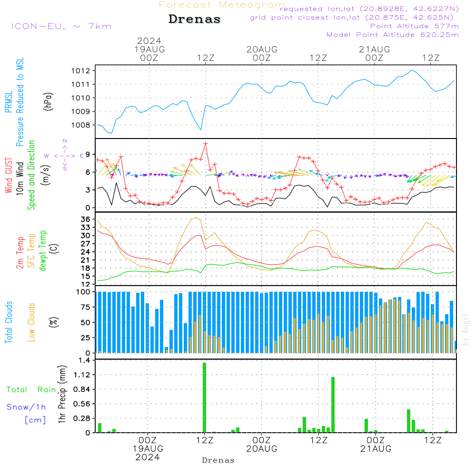Click the highest red wind gust marker

205,143
